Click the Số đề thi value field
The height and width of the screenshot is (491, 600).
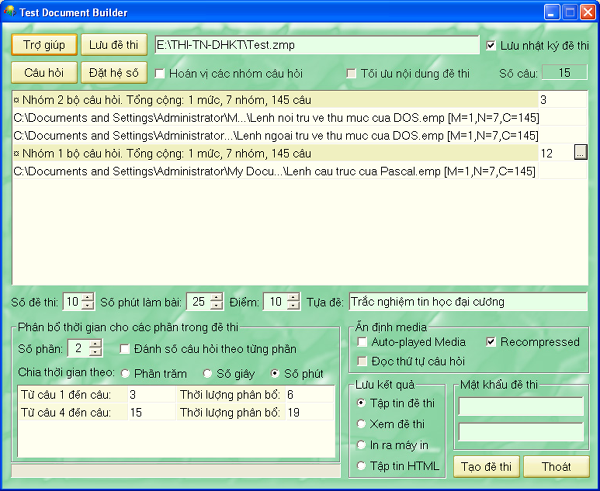pyautogui.click(x=73, y=302)
